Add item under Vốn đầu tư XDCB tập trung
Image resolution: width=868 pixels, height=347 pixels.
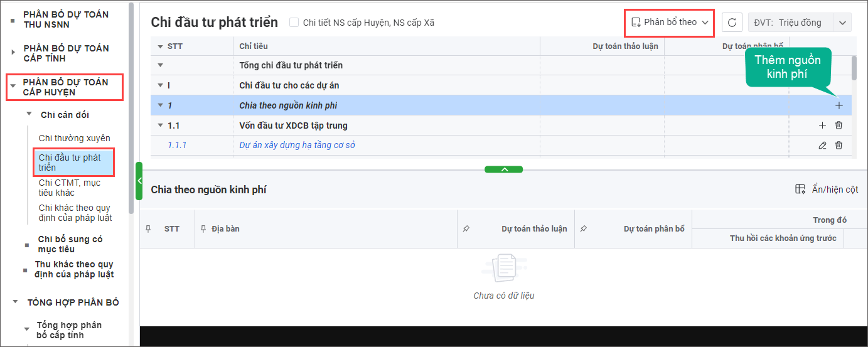coord(822,125)
